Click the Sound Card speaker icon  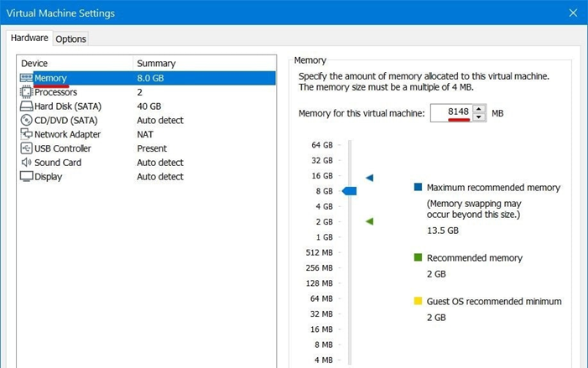[26, 163]
